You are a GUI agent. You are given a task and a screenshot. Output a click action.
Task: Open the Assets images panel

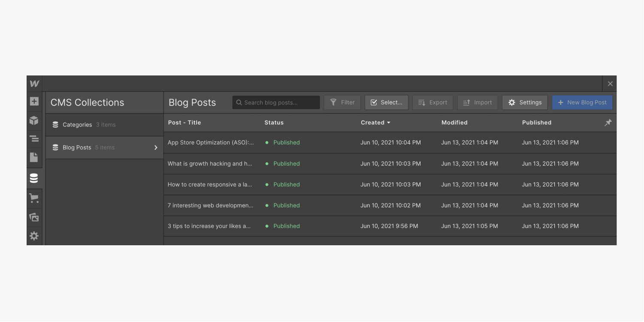coord(34,217)
